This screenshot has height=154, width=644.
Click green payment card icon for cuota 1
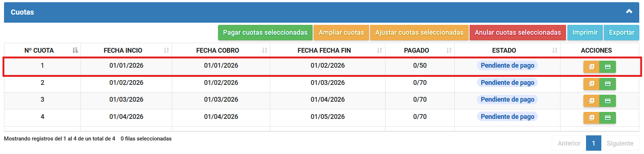tap(608, 67)
